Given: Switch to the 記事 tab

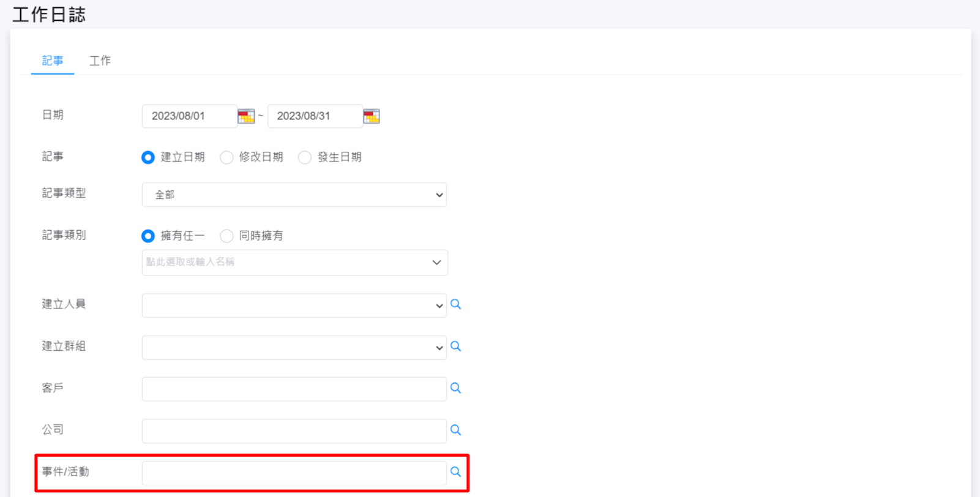Looking at the screenshot, I should tap(53, 61).
